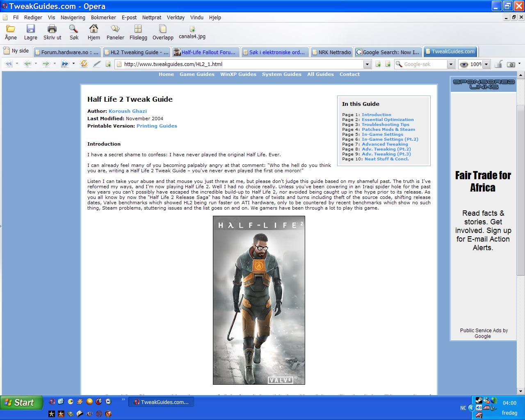Click the scrollbar down arrow
Screen dimensions: 525x420
tap(521, 391)
